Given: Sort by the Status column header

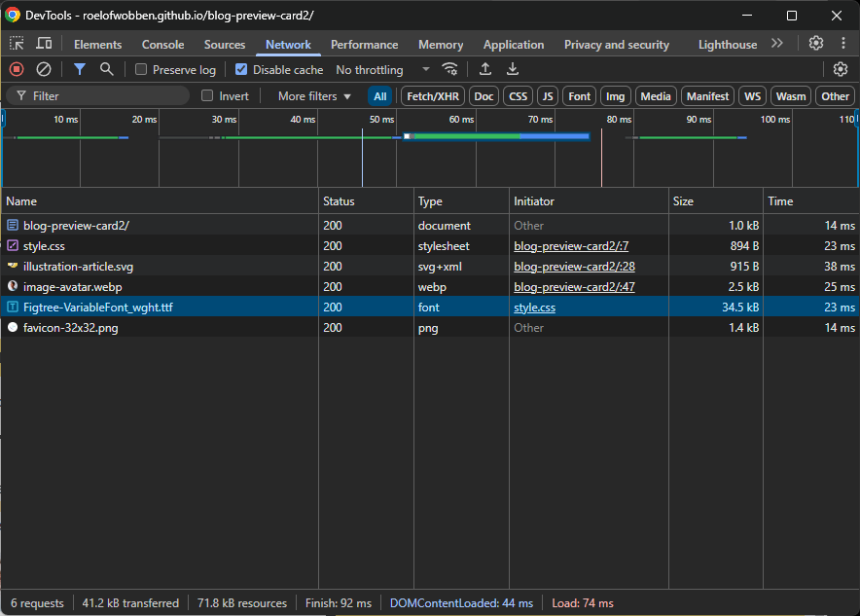Looking at the screenshot, I should coord(366,201).
